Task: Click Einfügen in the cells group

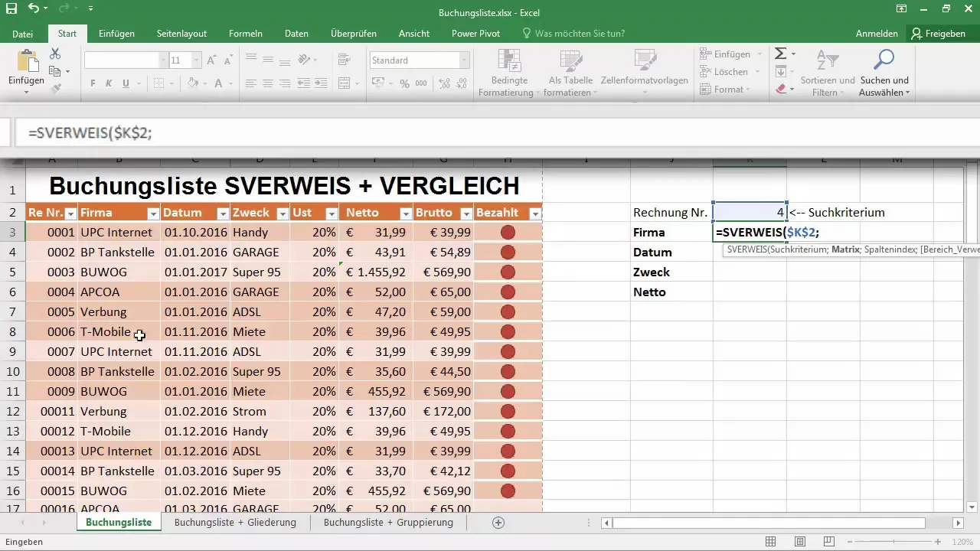Action: tap(730, 54)
